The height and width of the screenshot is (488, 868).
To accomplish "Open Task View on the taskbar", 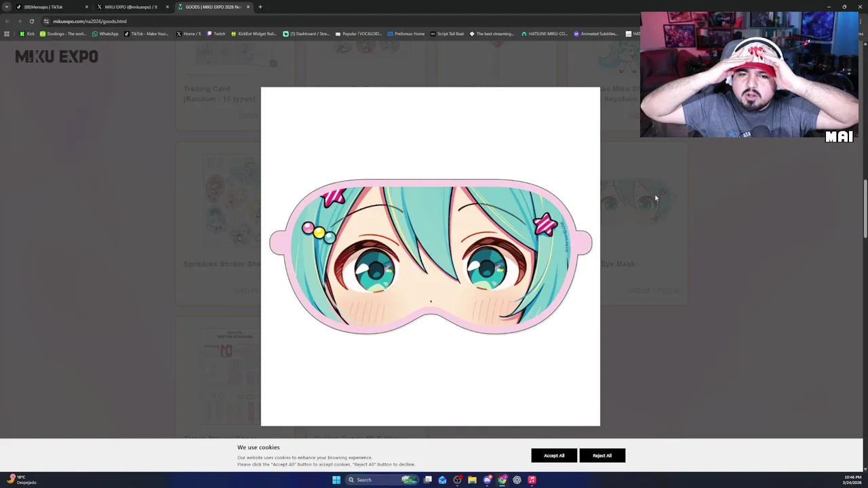I will click(428, 480).
